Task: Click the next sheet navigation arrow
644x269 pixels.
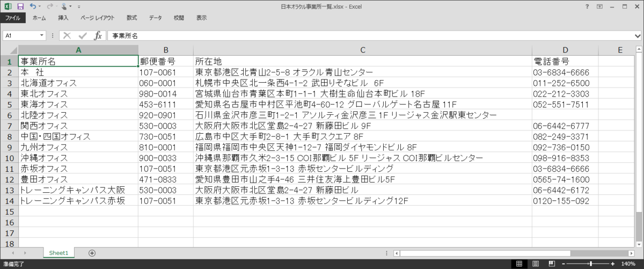Action: coord(25,253)
